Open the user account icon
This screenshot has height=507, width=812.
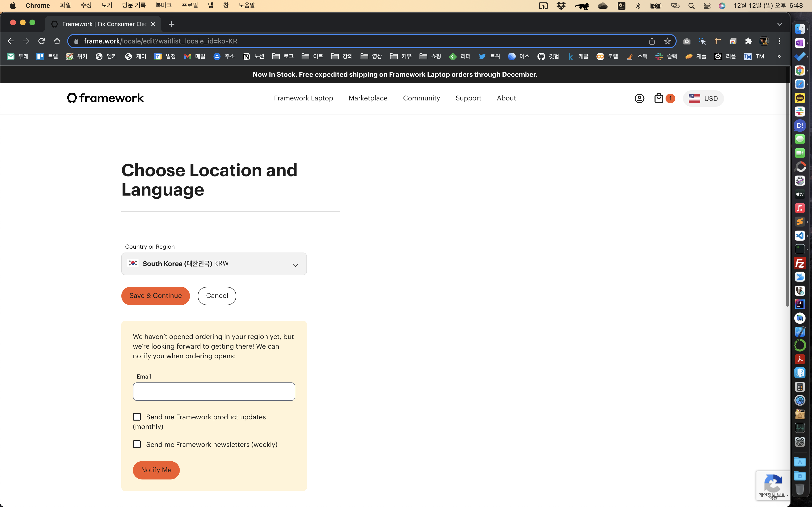pos(639,98)
